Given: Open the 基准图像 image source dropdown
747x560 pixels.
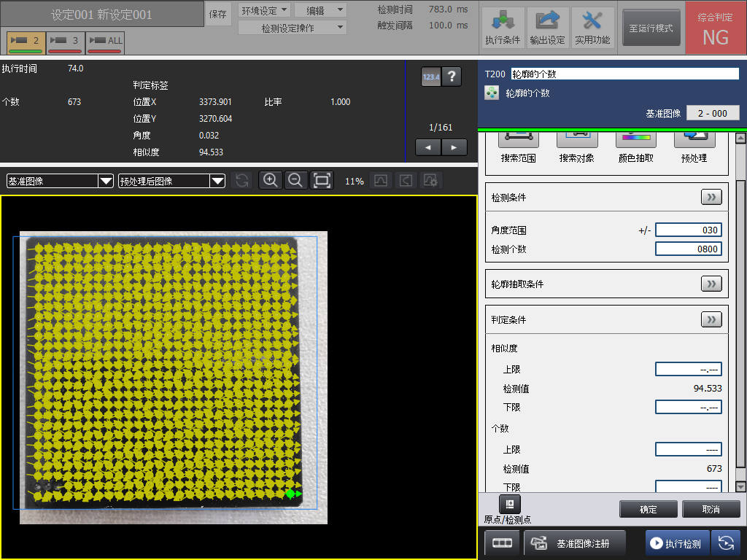Looking at the screenshot, I should [60, 181].
